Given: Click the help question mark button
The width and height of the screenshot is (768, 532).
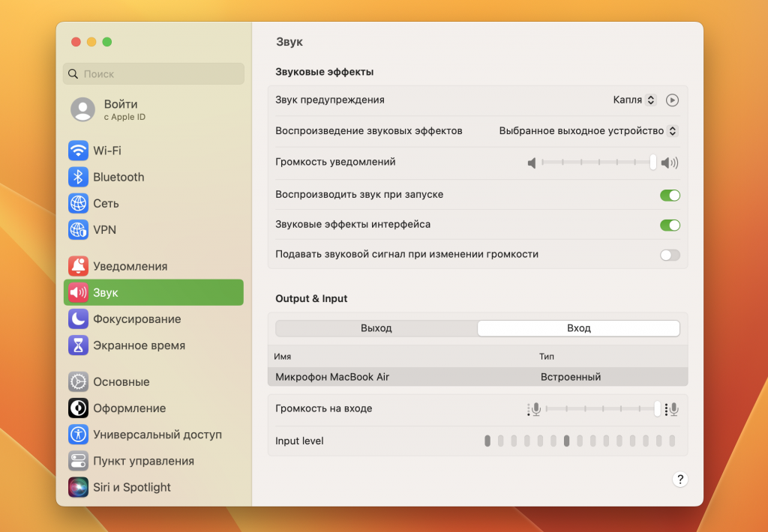Looking at the screenshot, I should click(679, 480).
